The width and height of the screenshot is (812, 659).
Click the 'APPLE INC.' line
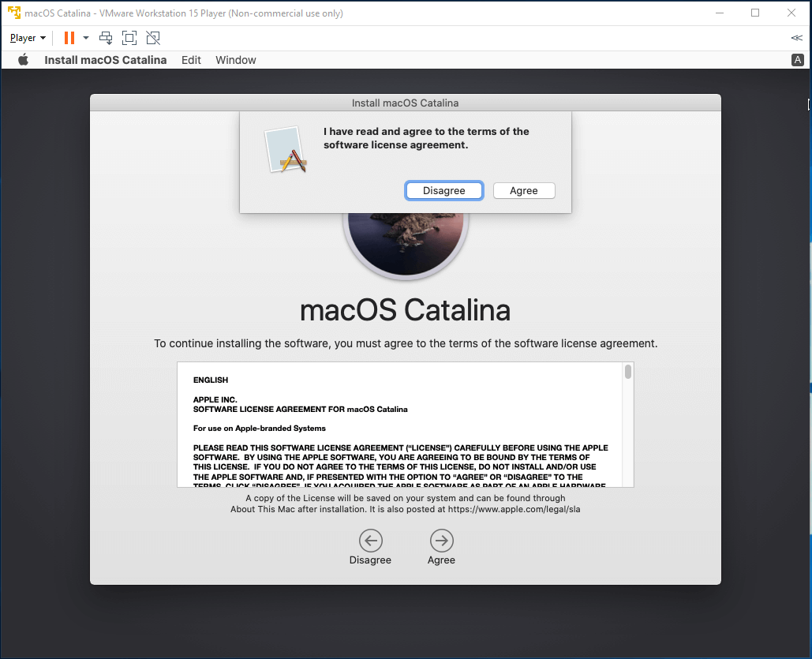click(215, 399)
